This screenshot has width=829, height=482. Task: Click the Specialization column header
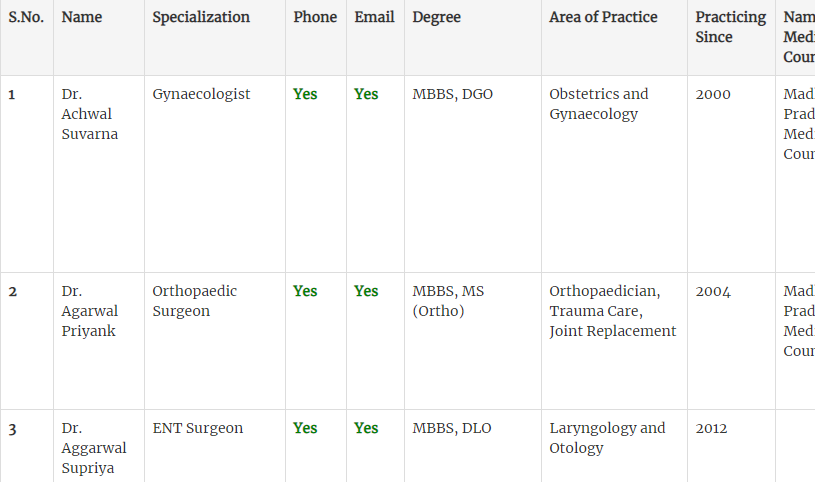tap(201, 17)
